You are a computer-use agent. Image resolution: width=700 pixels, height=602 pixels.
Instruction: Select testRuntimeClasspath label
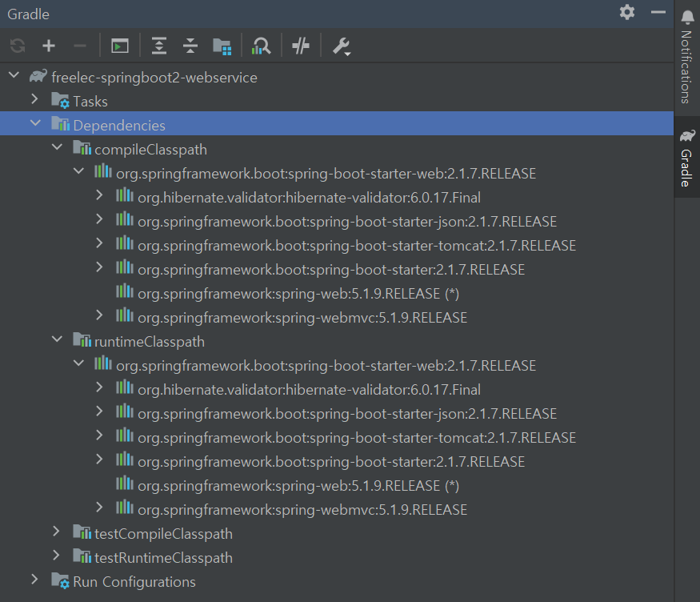click(x=163, y=558)
